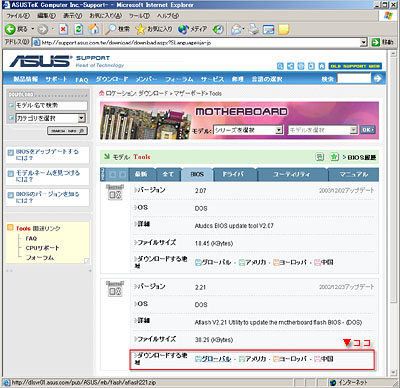The image size is (400, 388).
Task: Switch to the マニュアル tab
Action: 353,174
